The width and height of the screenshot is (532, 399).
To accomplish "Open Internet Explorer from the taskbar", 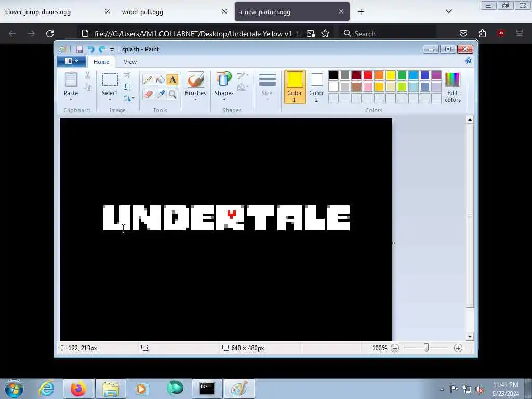I will click(x=46, y=389).
